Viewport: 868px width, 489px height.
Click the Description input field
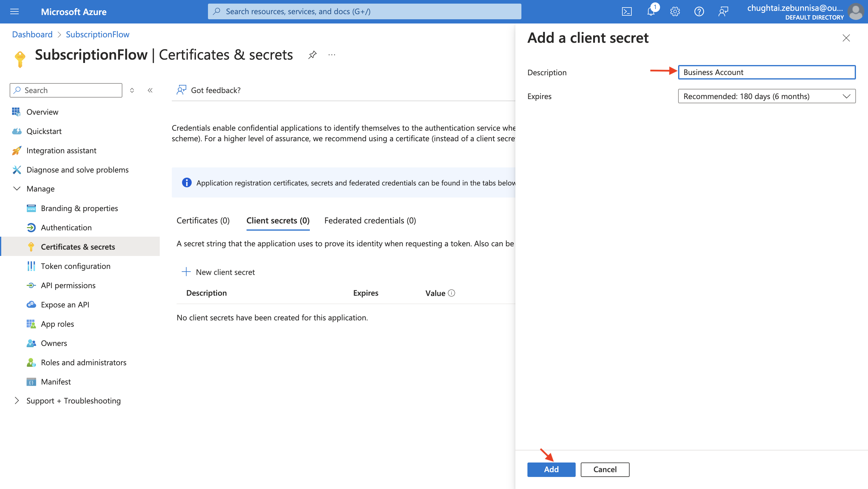pos(766,72)
